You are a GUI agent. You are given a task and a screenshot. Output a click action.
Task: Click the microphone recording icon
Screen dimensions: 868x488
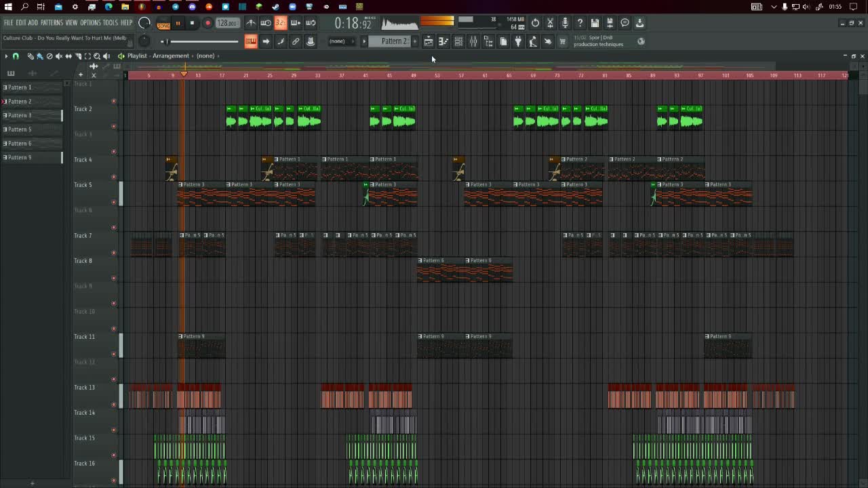[x=565, y=23]
